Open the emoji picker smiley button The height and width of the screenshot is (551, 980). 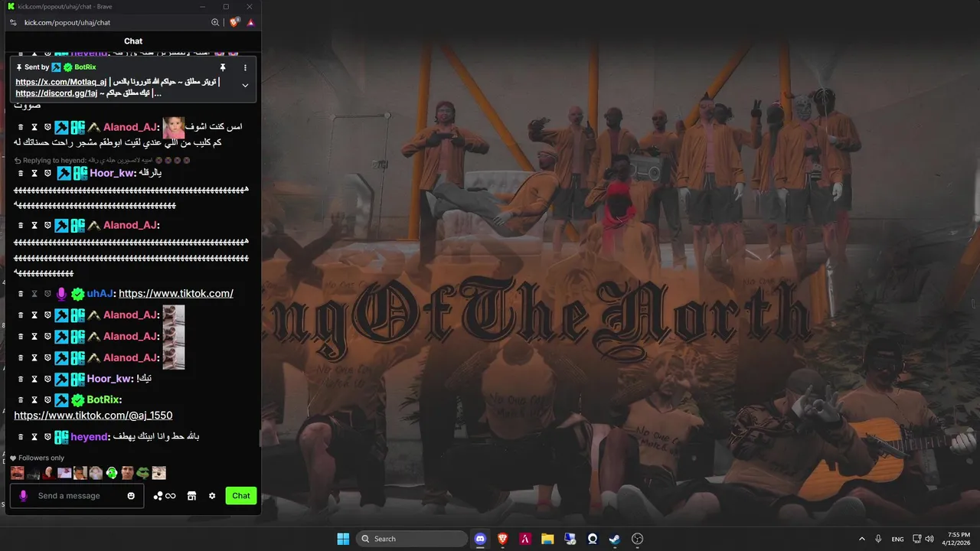click(131, 496)
